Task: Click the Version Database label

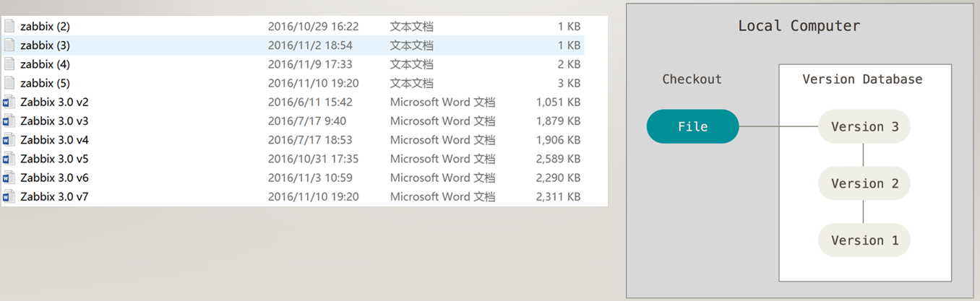Action: pyautogui.click(x=862, y=79)
